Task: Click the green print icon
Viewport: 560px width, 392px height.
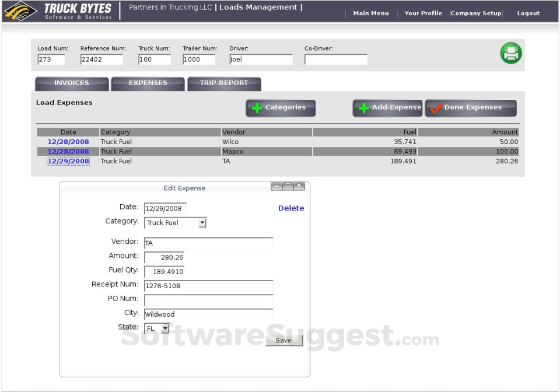Action: click(510, 53)
